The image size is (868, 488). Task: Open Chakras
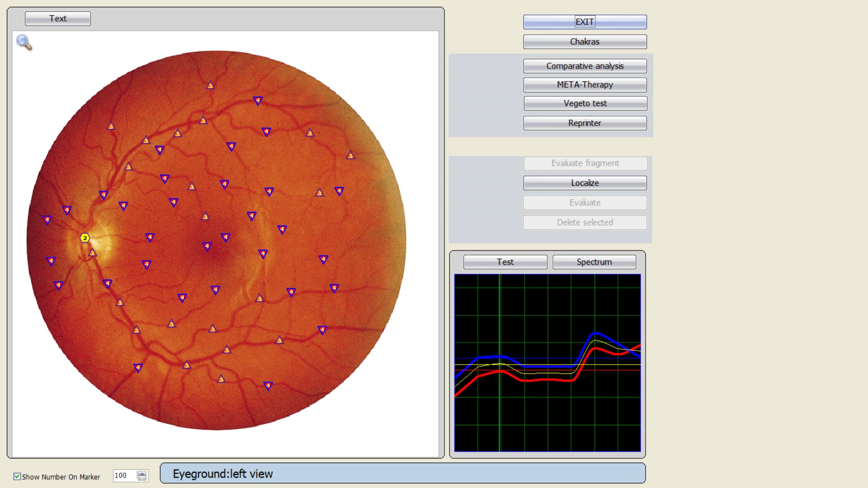[x=585, y=42]
